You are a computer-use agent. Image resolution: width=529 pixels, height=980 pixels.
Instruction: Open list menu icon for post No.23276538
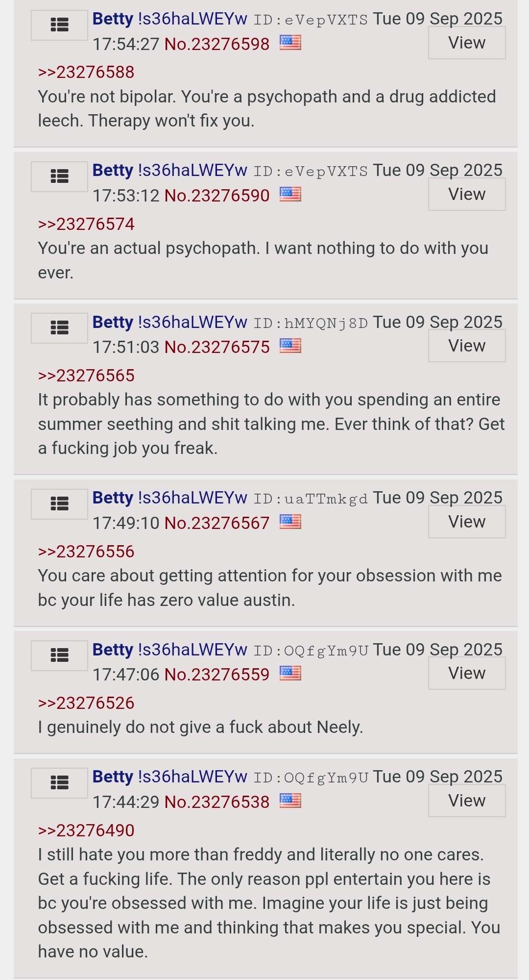click(x=60, y=783)
